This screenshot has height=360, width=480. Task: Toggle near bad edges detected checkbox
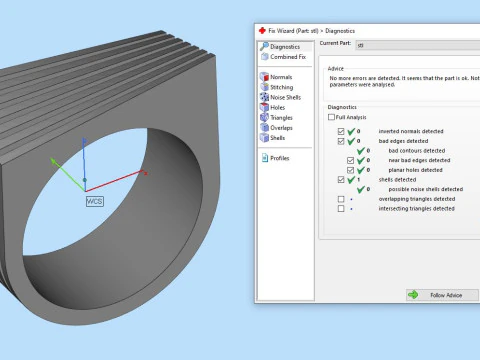(x=350, y=160)
